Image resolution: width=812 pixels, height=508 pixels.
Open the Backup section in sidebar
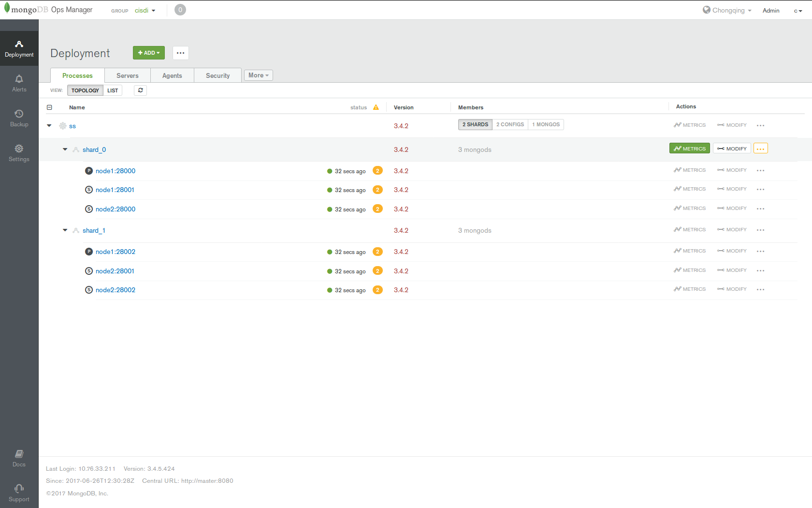(x=19, y=118)
